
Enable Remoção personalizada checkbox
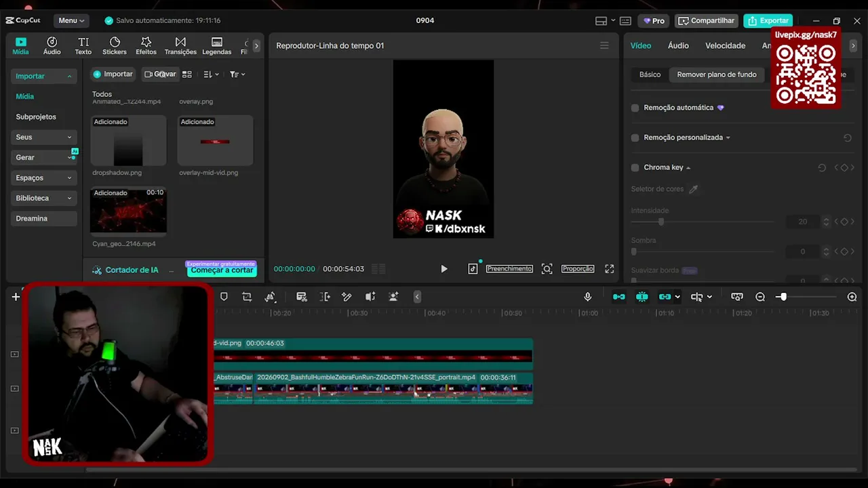[x=635, y=138]
